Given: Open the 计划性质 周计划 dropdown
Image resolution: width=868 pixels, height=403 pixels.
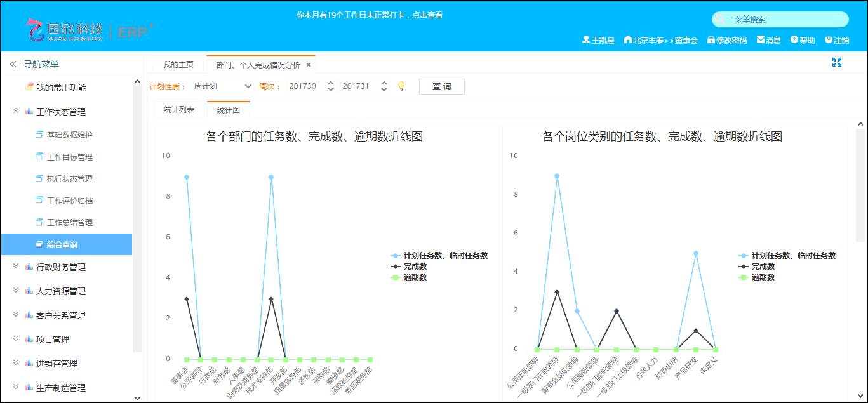Looking at the screenshot, I should tap(222, 86).
